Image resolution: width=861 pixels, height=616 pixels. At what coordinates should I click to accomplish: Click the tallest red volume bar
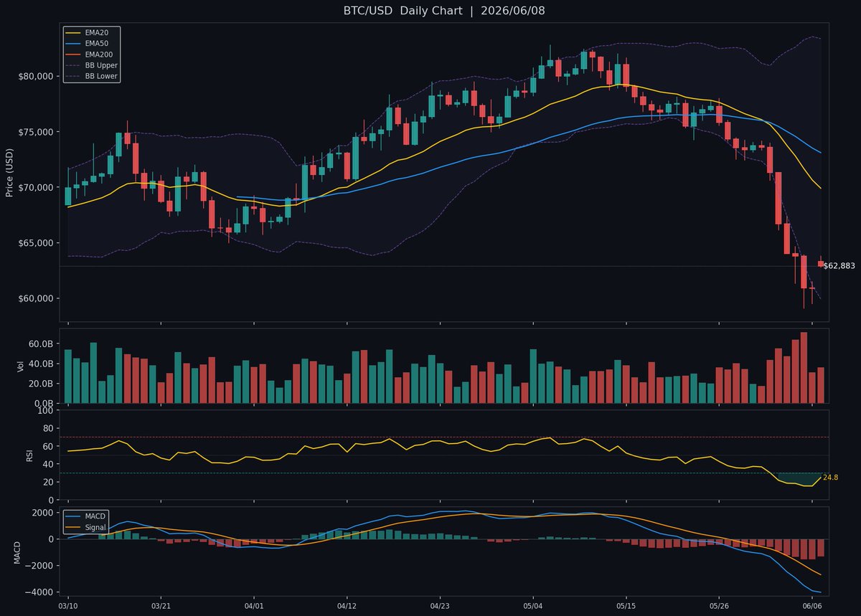(804, 368)
